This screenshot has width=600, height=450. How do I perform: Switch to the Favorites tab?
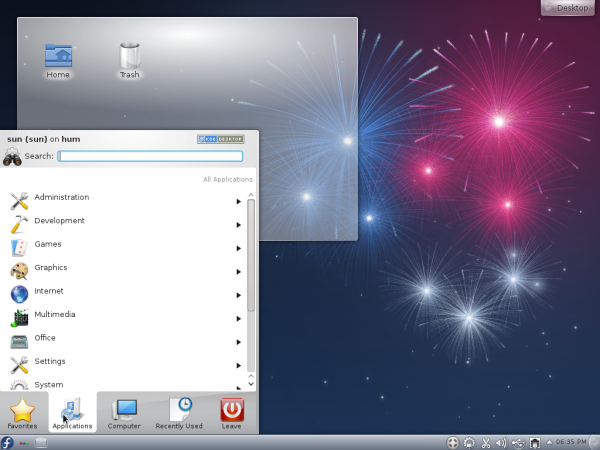pos(22,413)
